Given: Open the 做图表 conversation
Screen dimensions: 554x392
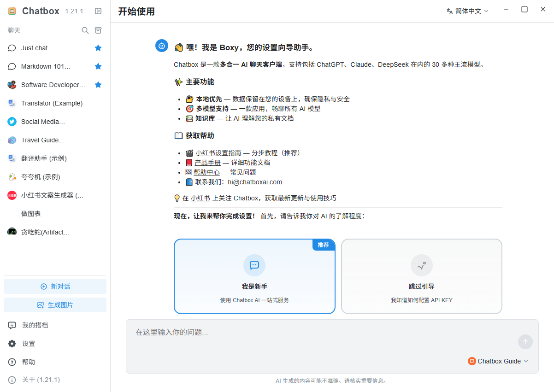Looking at the screenshot, I should 55,214.
